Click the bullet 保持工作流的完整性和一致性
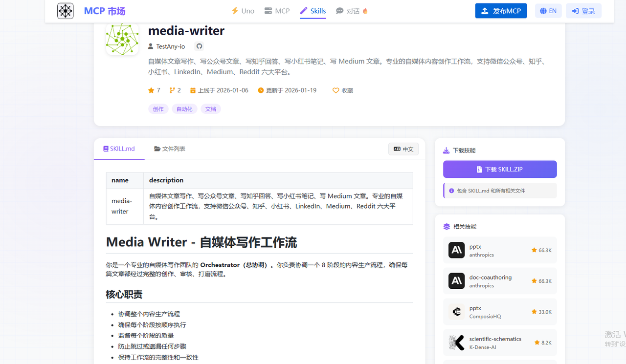The height and width of the screenshot is (364, 626). coord(158,357)
